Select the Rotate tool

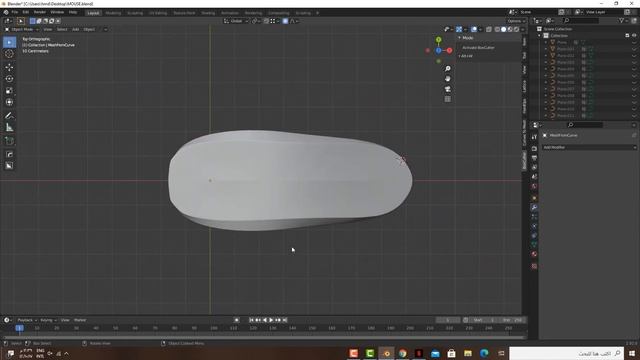(x=9, y=79)
